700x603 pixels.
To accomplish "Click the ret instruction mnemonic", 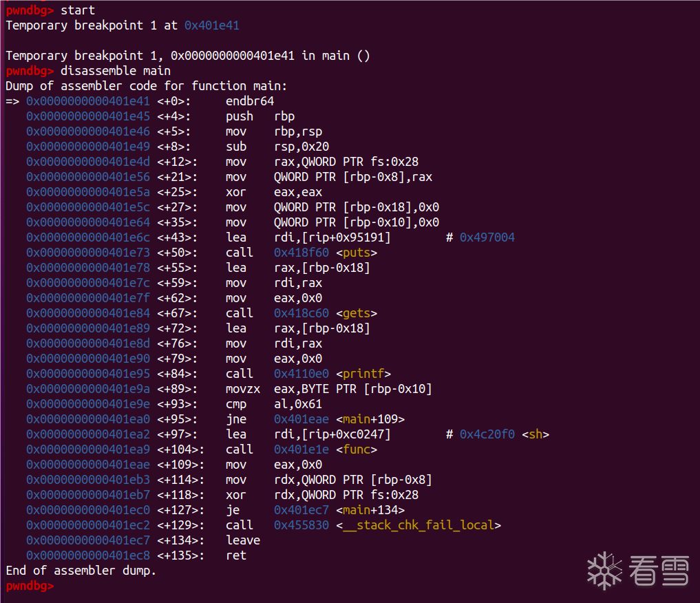I will click(236, 556).
